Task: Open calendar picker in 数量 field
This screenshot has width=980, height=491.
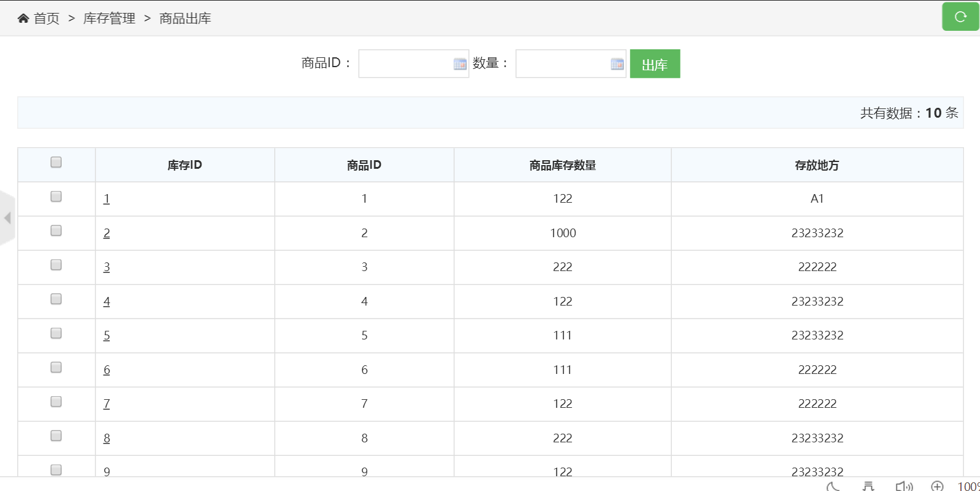Action: pyautogui.click(x=617, y=64)
